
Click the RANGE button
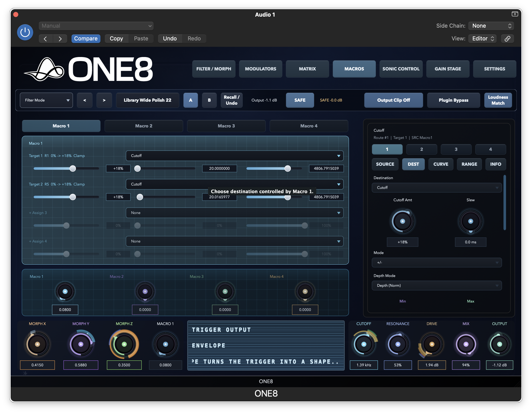(x=469, y=164)
